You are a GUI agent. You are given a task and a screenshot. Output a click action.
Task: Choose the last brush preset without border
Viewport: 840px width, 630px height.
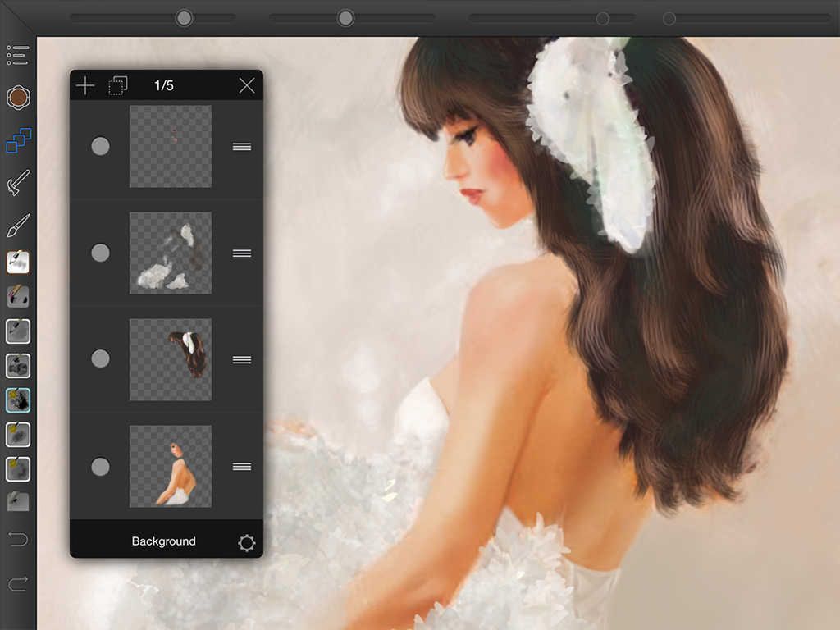tap(18, 501)
